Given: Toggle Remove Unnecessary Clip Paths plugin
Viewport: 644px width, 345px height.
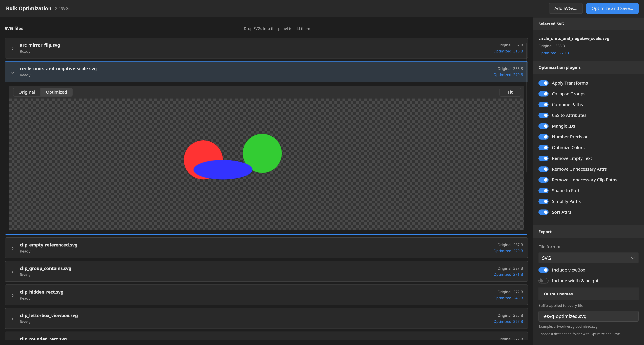Looking at the screenshot, I should (543, 180).
